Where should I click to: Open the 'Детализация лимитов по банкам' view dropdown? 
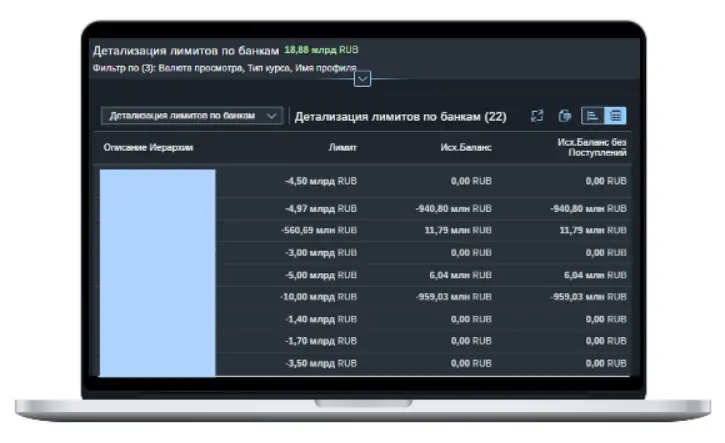[x=191, y=116]
